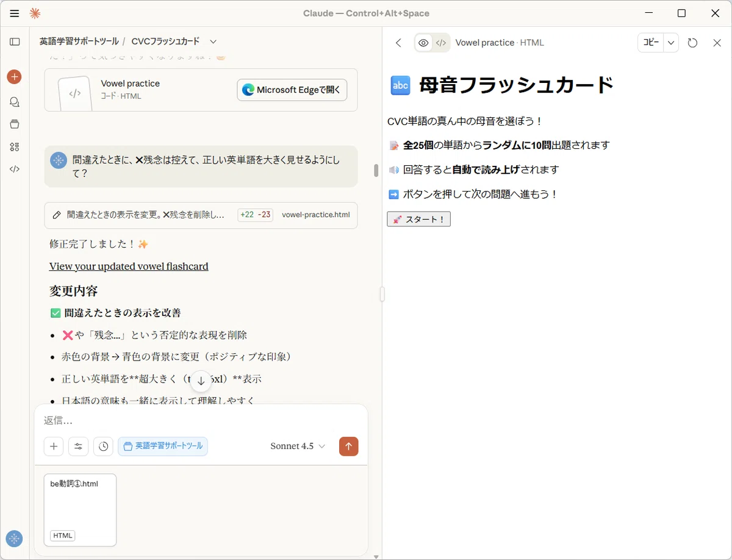Click the panel divider resize handle
This screenshot has height=560, width=732.
tap(382, 294)
